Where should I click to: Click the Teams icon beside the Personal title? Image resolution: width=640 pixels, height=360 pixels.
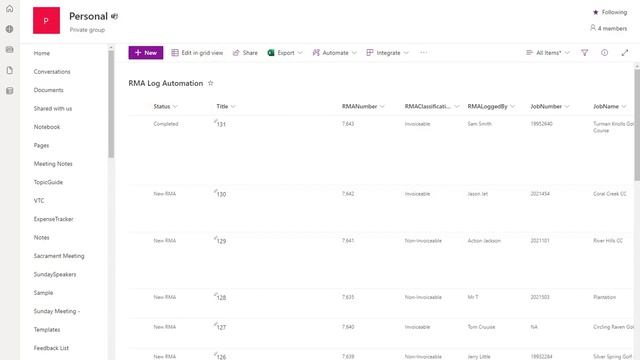[114, 16]
